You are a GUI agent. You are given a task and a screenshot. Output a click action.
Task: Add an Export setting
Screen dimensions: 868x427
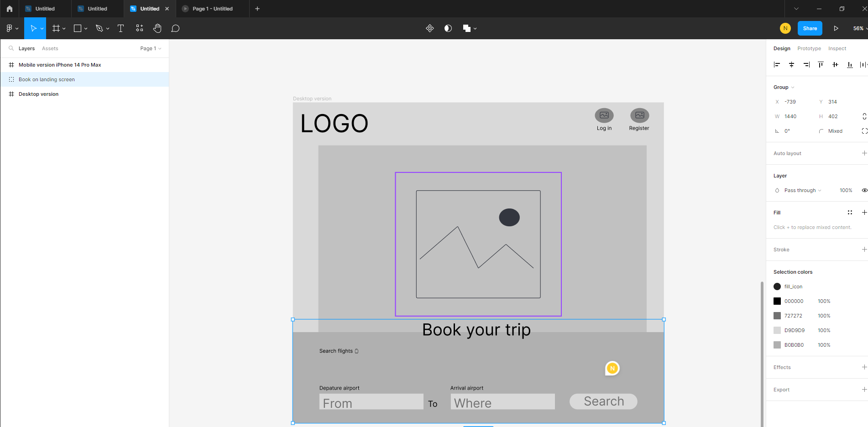(863, 390)
